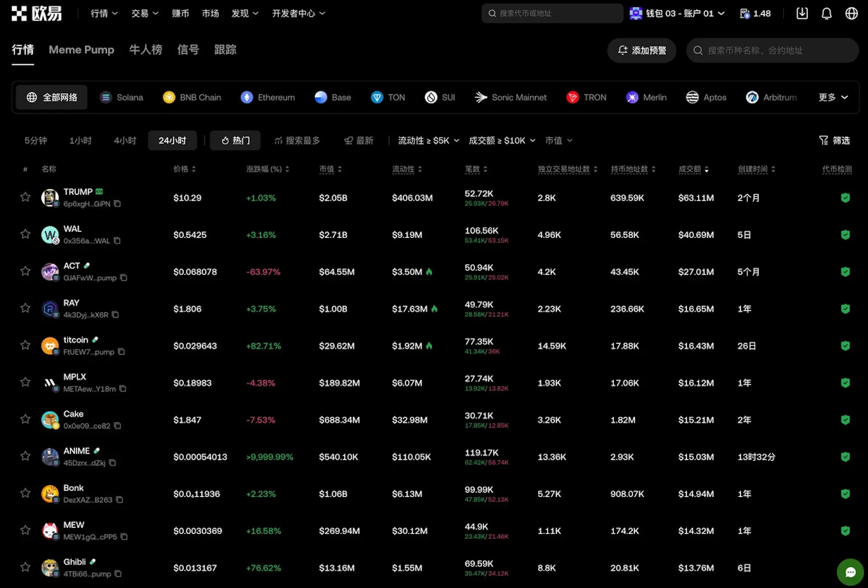Expand the 行情 top menu
The width and height of the screenshot is (868, 588).
[104, 14]
